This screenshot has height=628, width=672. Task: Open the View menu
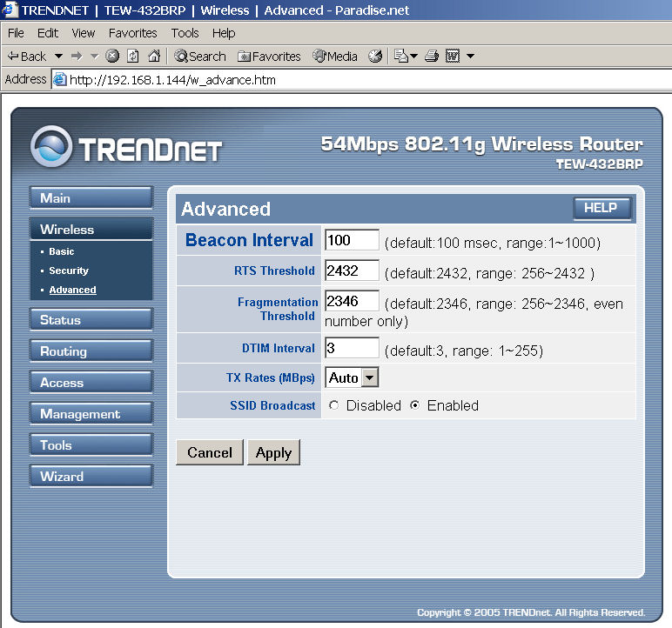click(84, 33)
